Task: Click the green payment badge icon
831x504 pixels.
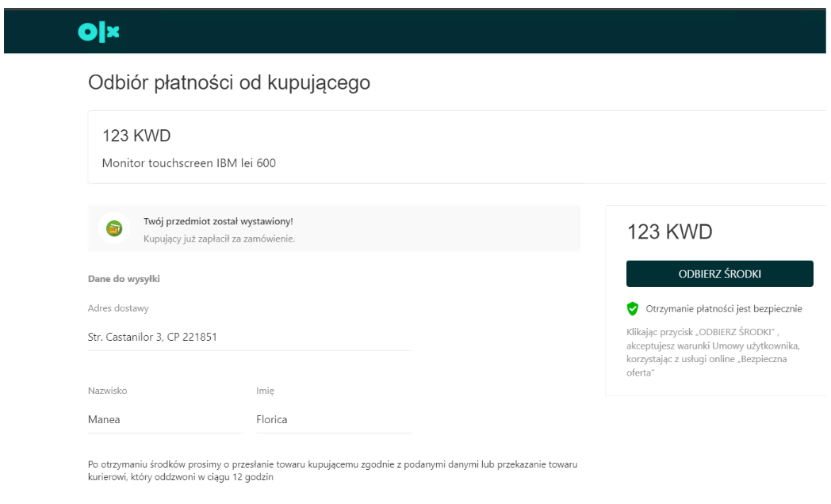Action: click(x=114, y=228)
